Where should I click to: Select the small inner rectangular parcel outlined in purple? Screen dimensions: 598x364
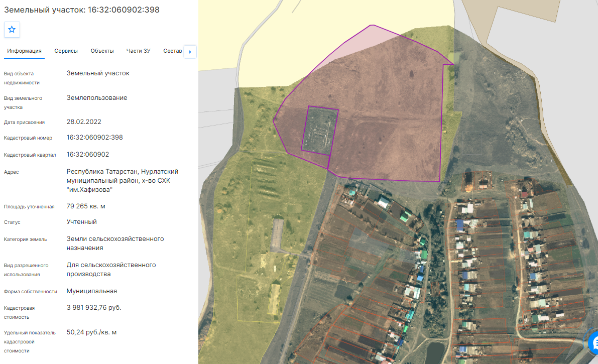click(320, 131)
